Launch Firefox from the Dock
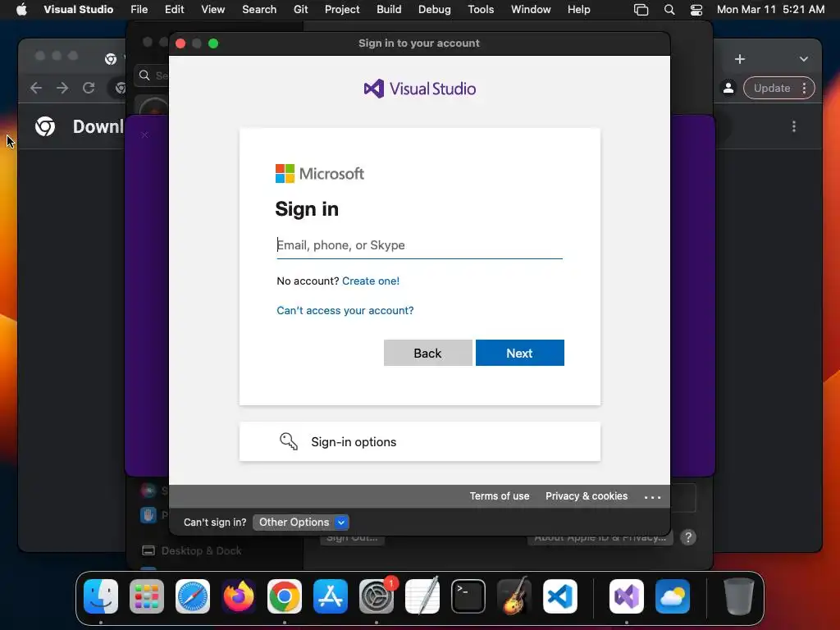 [239, 596]
